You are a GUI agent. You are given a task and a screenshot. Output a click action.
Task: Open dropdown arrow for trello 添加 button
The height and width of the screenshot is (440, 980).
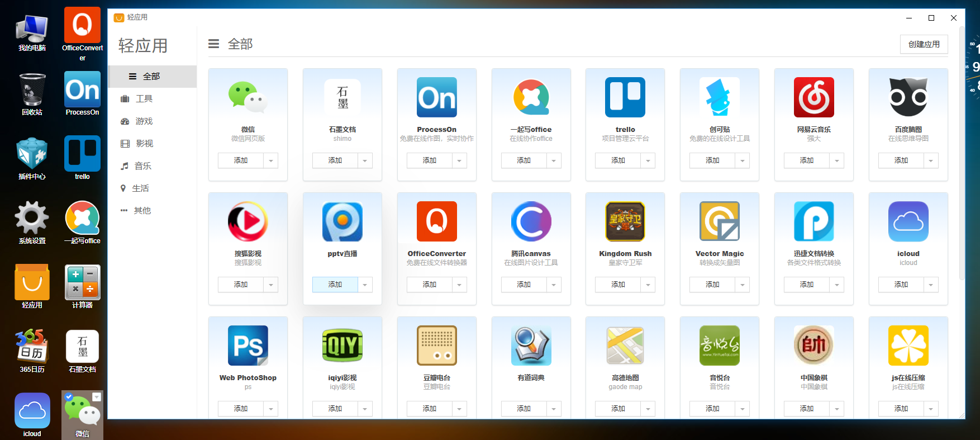click(x=648, y=160)
